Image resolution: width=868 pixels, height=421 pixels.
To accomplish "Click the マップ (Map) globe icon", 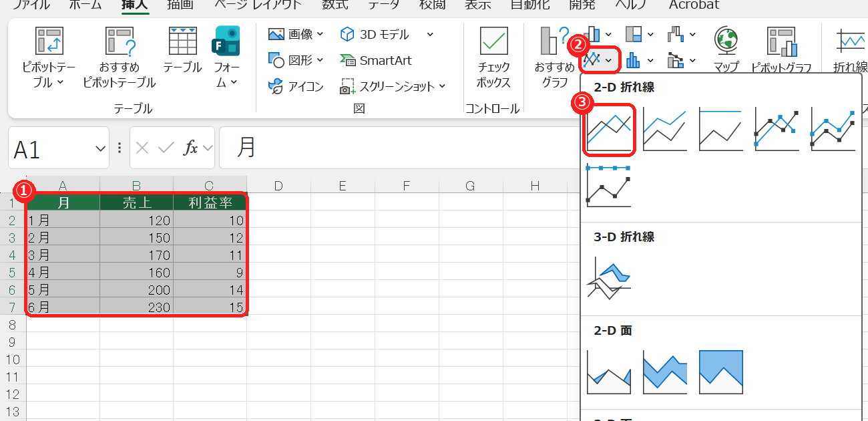I will tap(725, 41).
